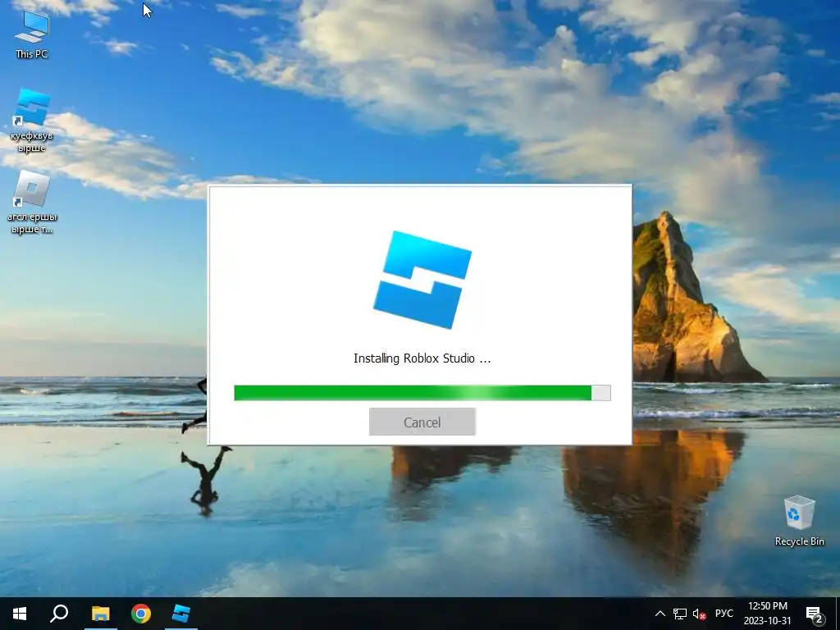The height and width of the screenshot is (630, 840).
Task: Select the blue Roblox Studio desktop shortcut
Action: pyautogui.click(x=32, y=121)
